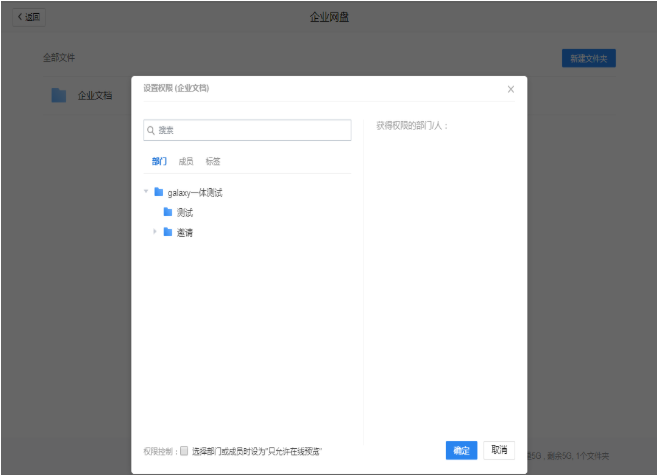Switch to the 标签 tab
657x475 pixels.
[213, 161]
